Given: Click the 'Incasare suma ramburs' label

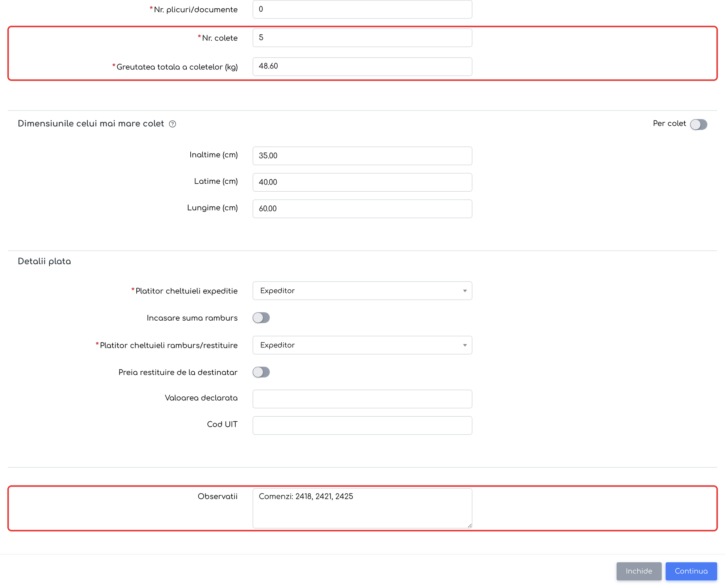Looking at the screenshot, I should coord(192,318).
